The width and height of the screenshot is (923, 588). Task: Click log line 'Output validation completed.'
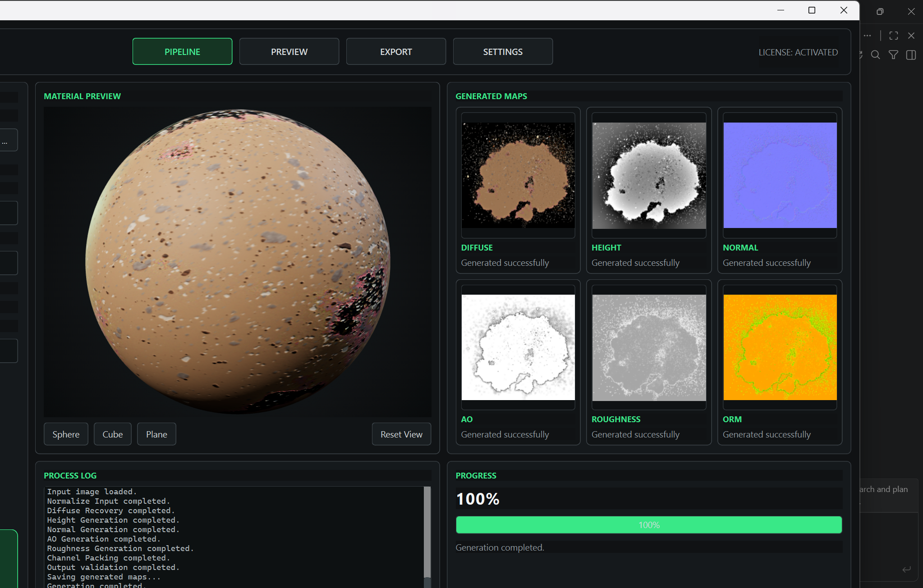click(x=113, y=567)
